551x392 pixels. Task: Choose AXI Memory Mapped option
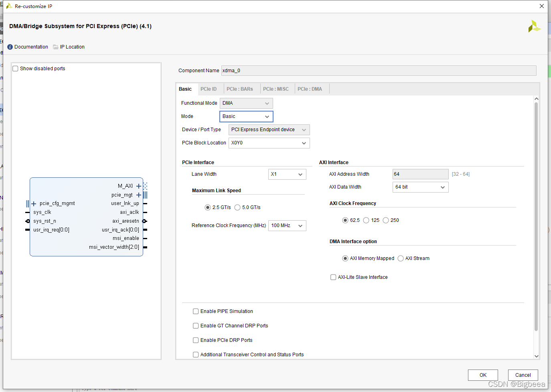(345, 258)
